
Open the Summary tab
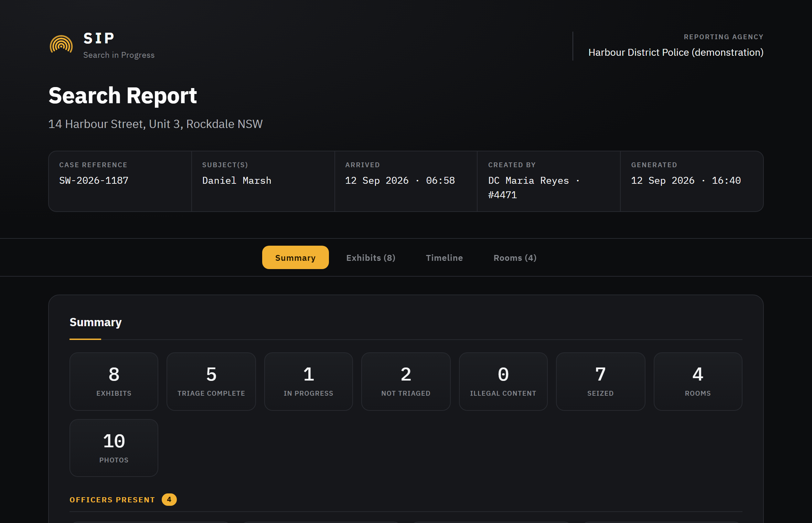pyautogui.click(x=295, y=257)
